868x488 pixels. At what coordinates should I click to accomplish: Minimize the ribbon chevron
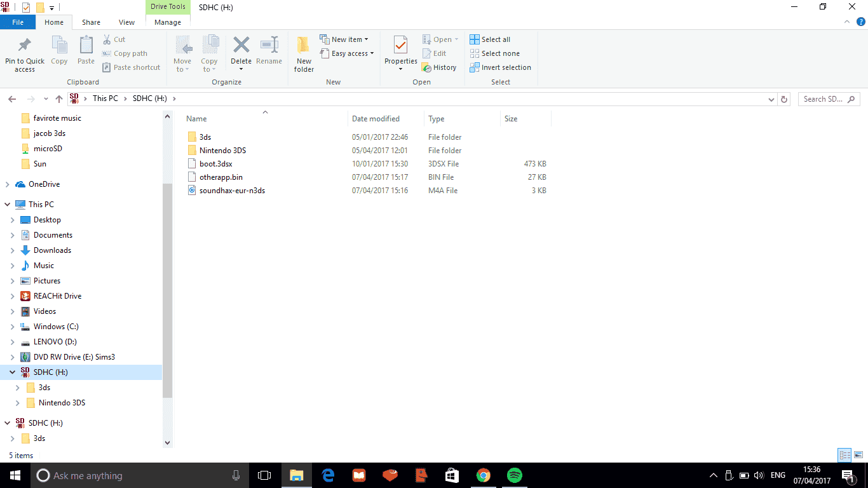tap(847, 22)
